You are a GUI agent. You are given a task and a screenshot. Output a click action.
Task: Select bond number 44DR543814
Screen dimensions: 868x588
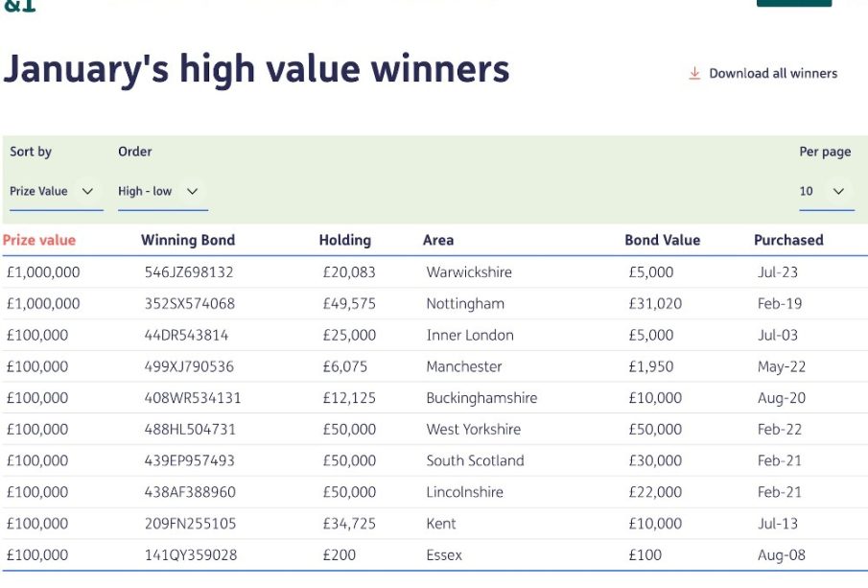click(186, 336)
